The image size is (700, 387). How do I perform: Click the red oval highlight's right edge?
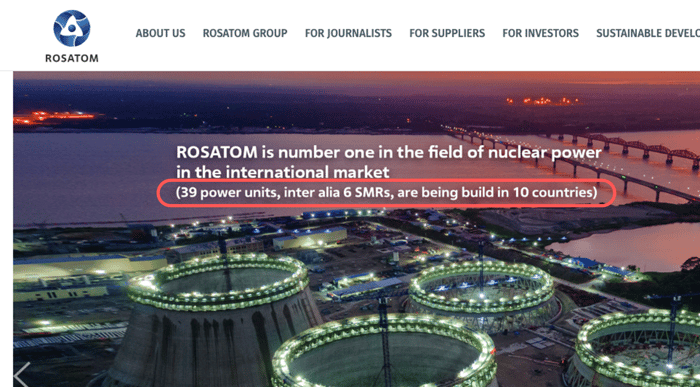(x=615, y=193)
